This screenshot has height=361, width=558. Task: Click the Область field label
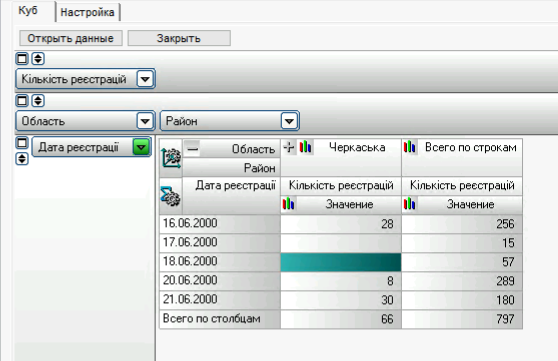click(43, 121)
